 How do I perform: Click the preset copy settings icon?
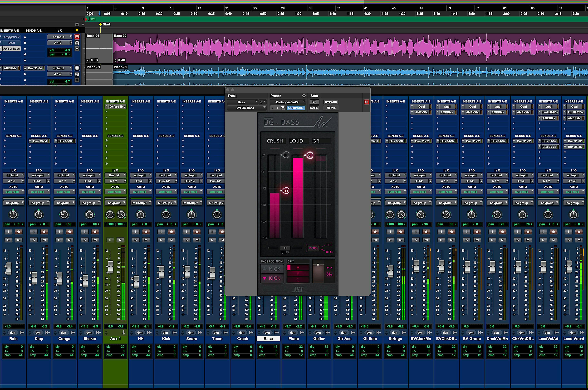283,108
